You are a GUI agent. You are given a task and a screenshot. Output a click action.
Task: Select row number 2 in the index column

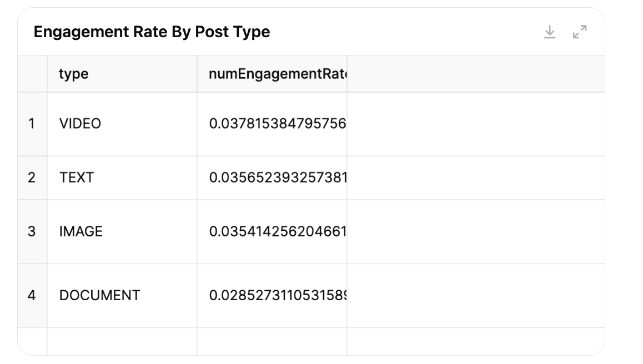[32, 178]
